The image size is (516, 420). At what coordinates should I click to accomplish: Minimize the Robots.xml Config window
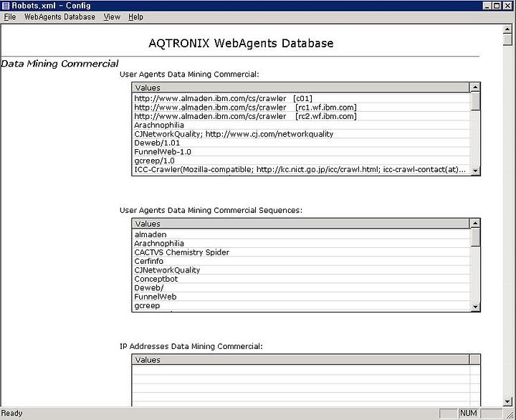point(487,6)
